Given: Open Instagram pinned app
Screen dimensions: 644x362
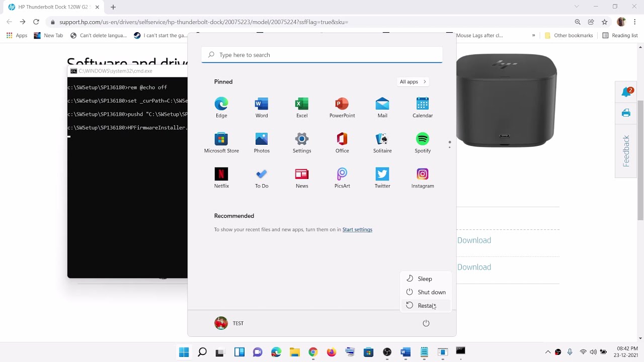Looking at the screenshot, I should (423, 178).
